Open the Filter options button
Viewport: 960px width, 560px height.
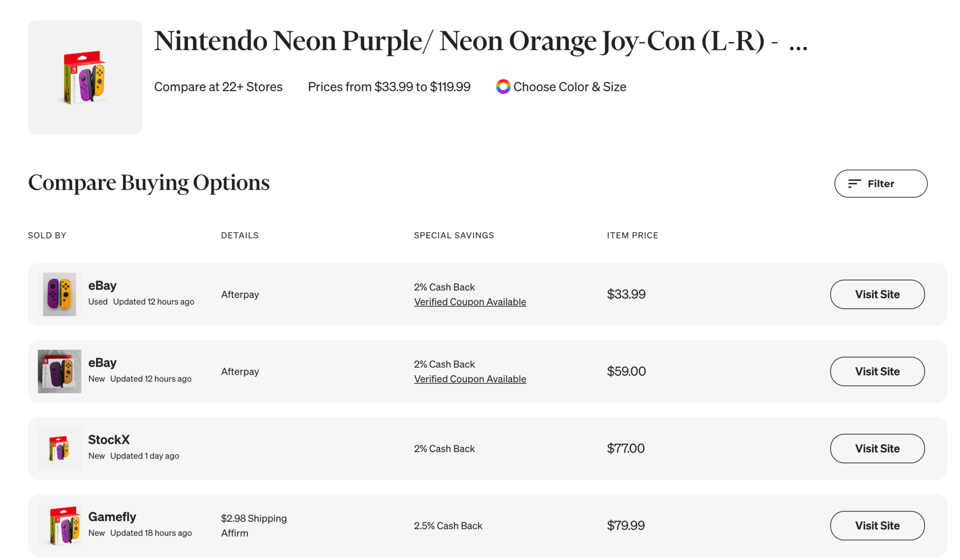click(x=880, y=184)
